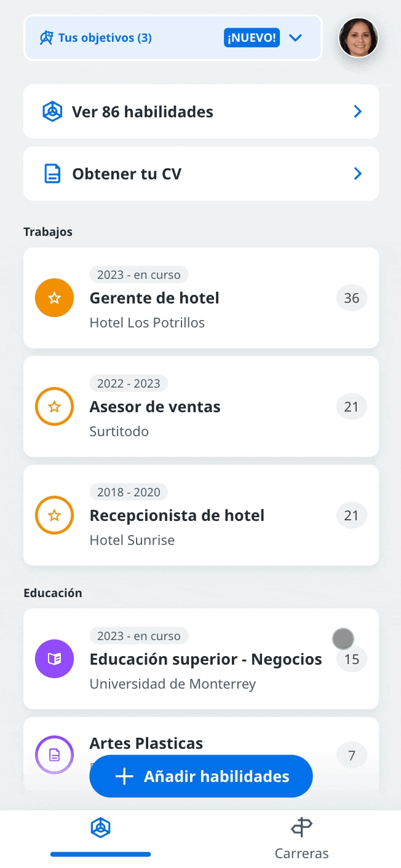Open Ver 86 habilidades arrow chevron
Image resolution: width=401 pixels, height=868 pixels.
[357, 112]
